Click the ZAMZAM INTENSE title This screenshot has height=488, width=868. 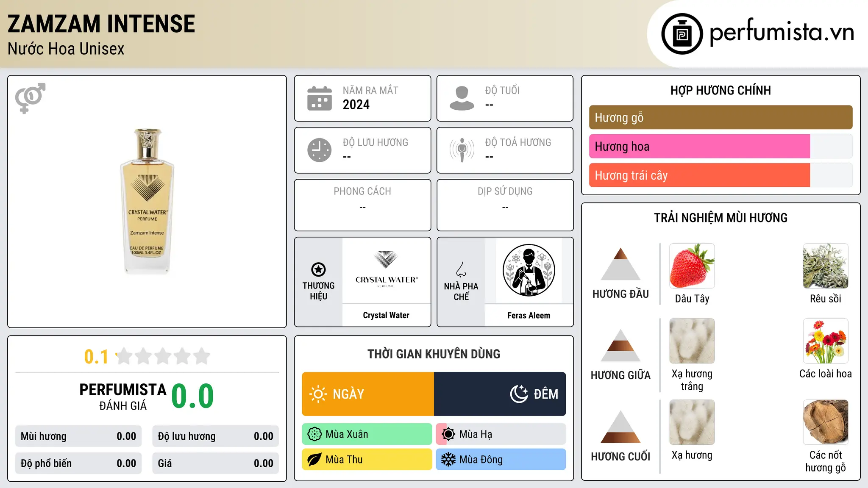click(x=101, y=24)
